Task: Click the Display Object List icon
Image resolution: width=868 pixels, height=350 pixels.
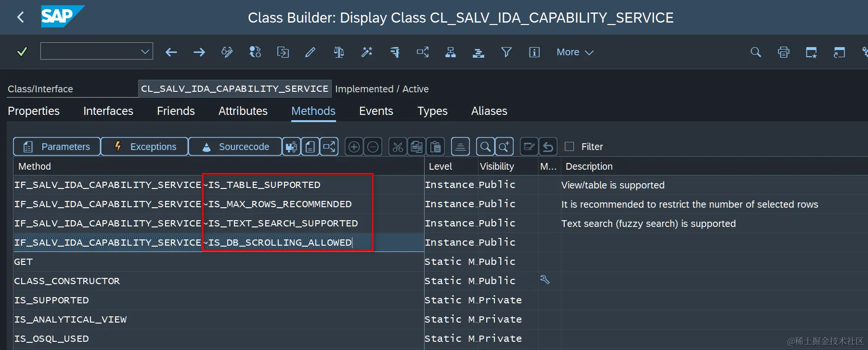Action: click(x=423, y=52)
